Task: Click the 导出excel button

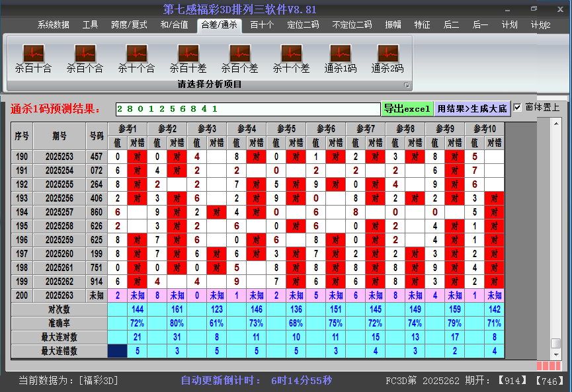Action: [407, 108]
